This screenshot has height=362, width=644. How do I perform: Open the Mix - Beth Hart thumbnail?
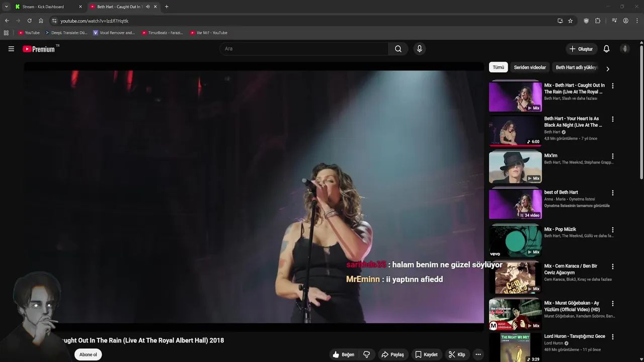[515, 97]
